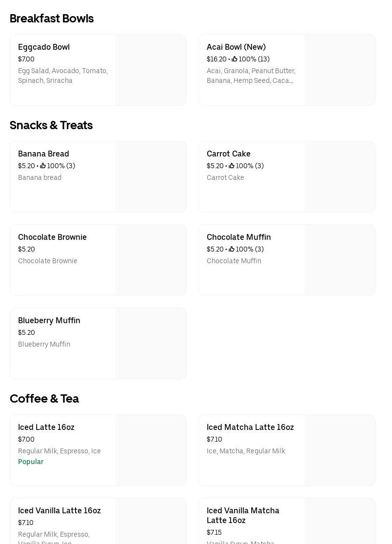Open Iced Vanilla Latte 16oz title
This screenshot has height=544, width=392.
[x=59, y=510]
